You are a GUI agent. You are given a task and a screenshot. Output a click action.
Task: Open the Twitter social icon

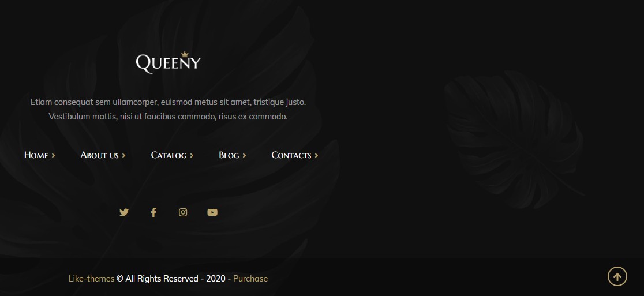point(124,212)
